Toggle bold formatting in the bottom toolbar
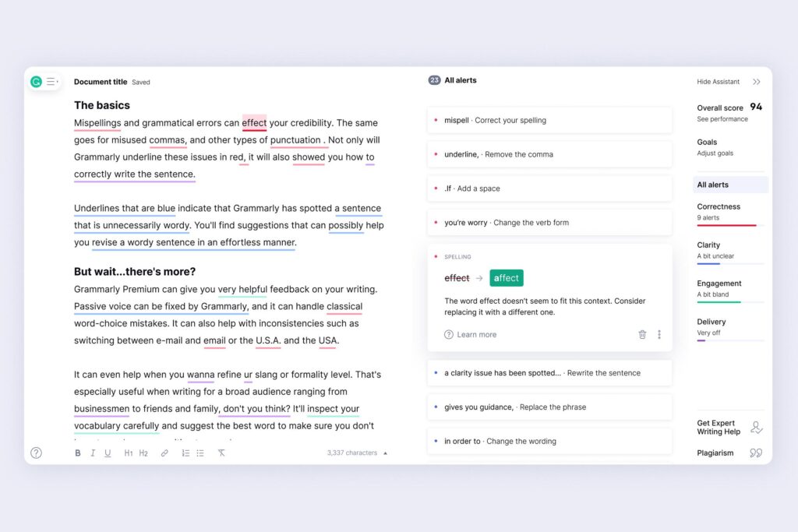 point(78,453)
